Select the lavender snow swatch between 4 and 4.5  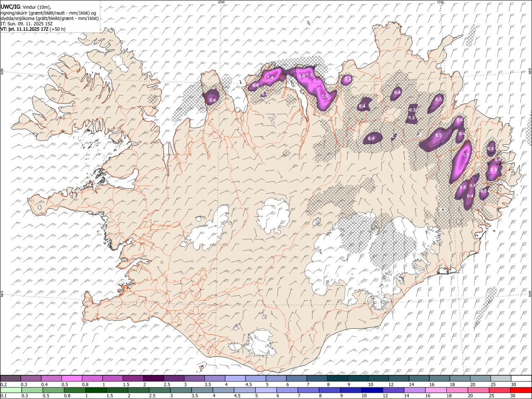tap(234, 379)
